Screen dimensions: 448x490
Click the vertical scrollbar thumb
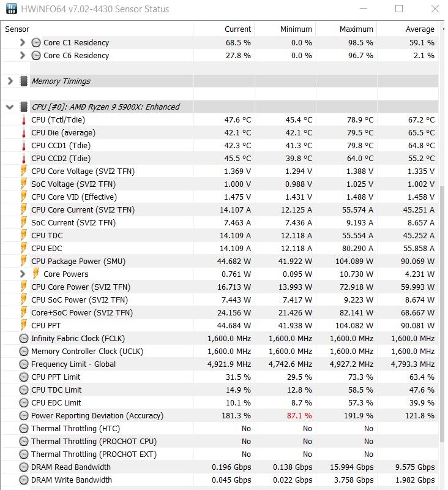click(442, 314)
